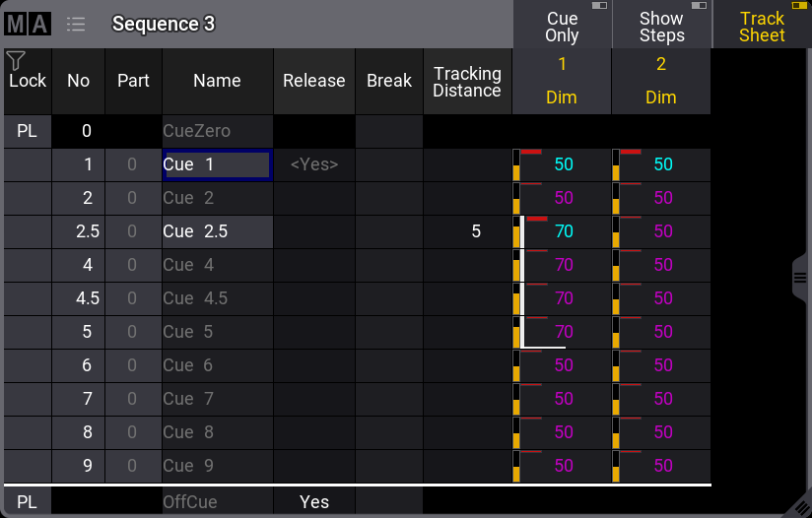This screenshot has width=812, height=518.
Task: Toggle the Show Steps option
Action: 661,26
